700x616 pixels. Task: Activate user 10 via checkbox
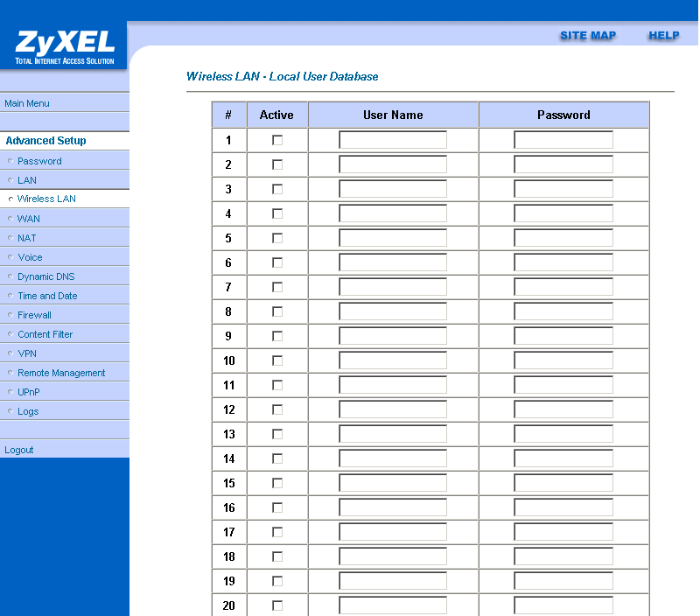[x=277, y=360]
